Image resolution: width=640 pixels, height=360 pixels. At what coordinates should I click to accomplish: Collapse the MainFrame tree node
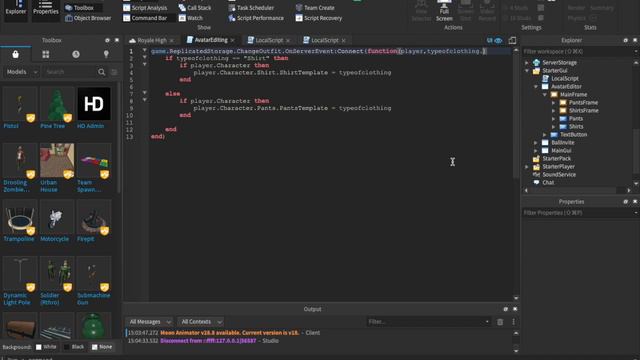(545, 95)
